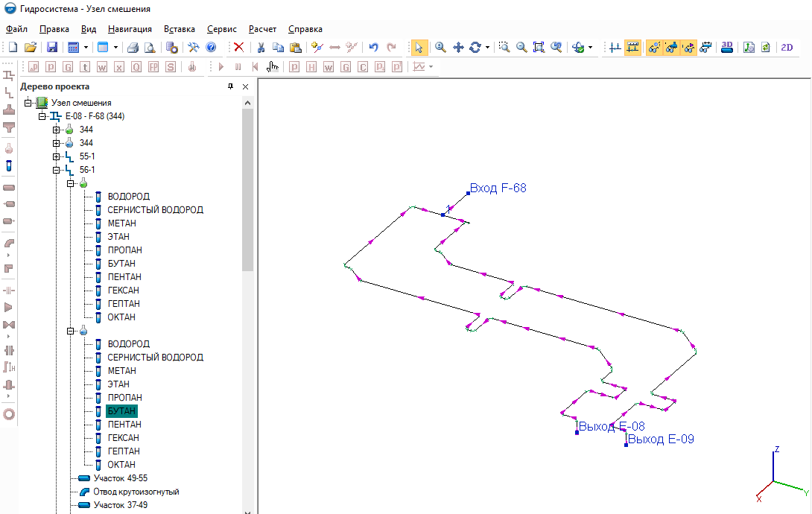The width and height of the screenshot is (812, 514).
Task: Click the blue Help question mark icon
Action: 211,48
